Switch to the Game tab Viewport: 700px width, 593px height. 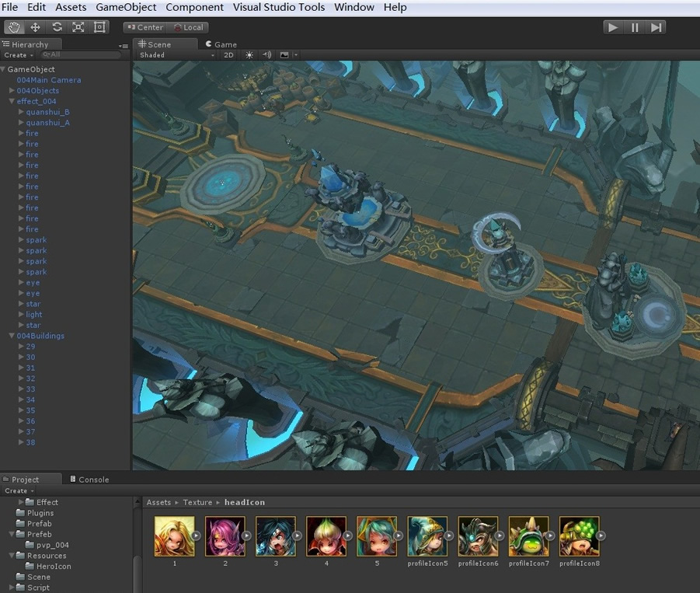point(221,44)
